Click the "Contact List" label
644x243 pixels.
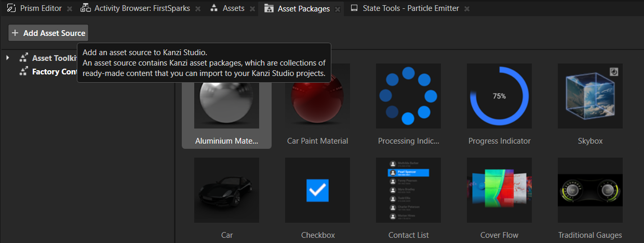(408, 235)
